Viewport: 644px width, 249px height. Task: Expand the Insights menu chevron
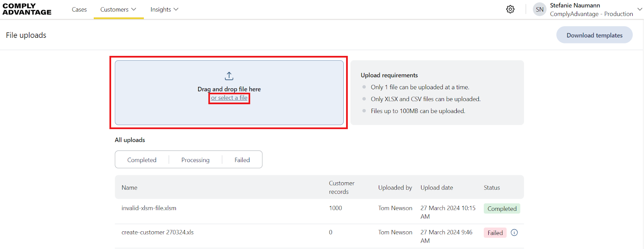click(x=176, y=9)
